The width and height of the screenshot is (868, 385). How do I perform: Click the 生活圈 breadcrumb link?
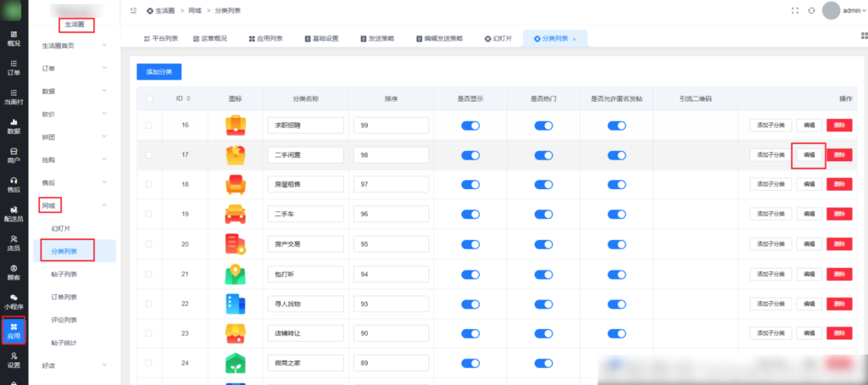[164, 10]
